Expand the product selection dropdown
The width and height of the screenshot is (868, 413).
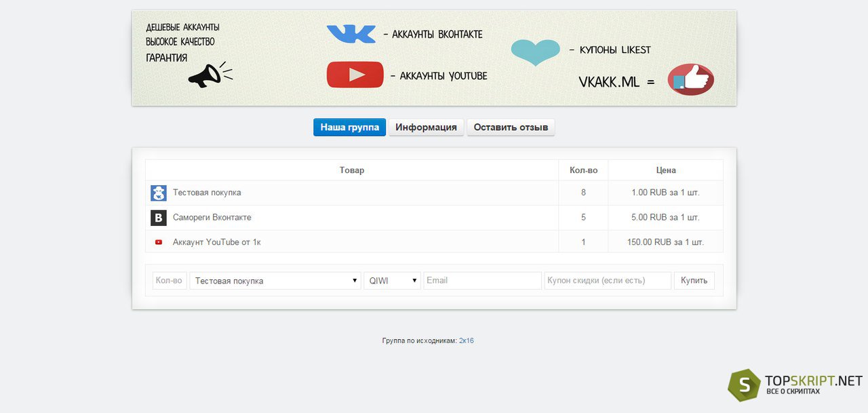[x=275, y=281]
